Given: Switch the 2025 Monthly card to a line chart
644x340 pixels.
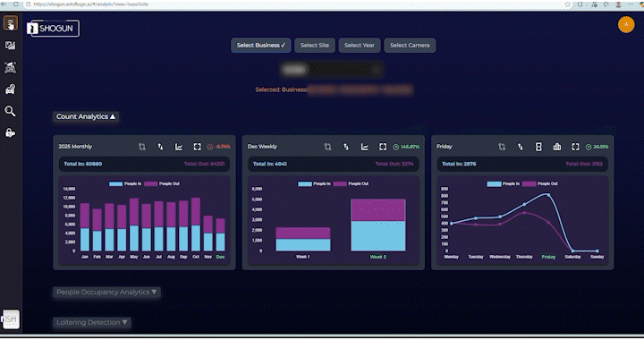Looking at the screenshot, I should click(179, 147).
